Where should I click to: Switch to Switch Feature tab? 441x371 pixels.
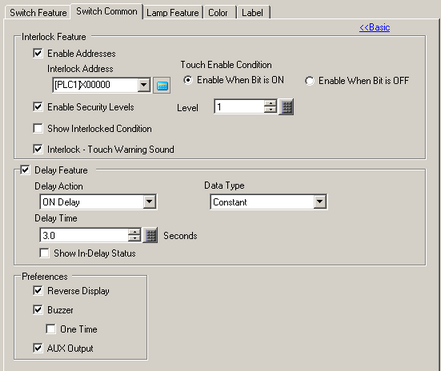pos(38,13)
